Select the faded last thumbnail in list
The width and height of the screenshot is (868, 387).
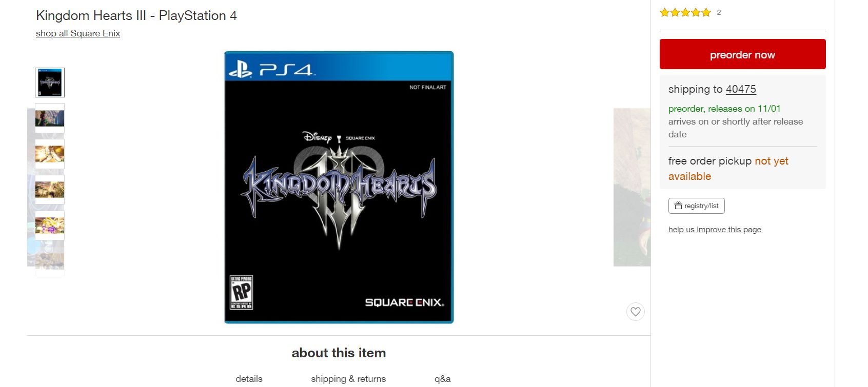[x=50, y=261]
